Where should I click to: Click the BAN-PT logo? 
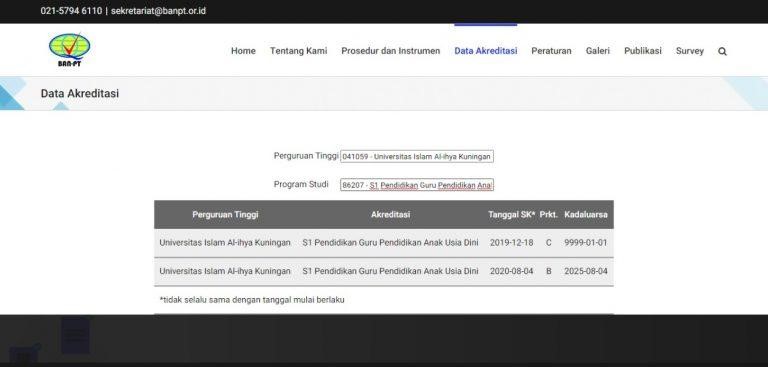click(70, 49)
